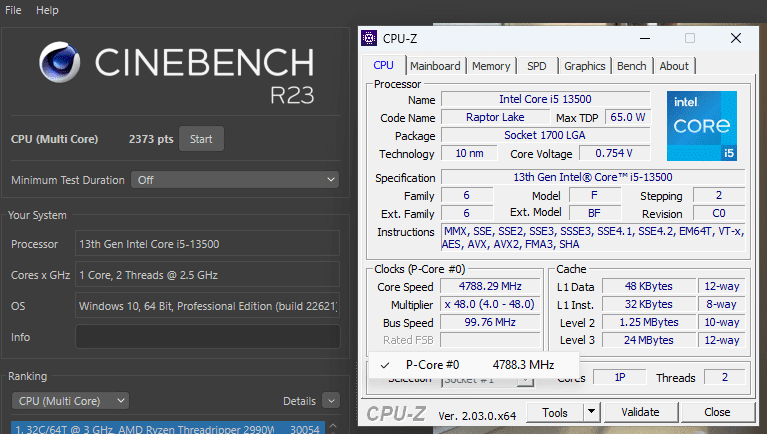Click the Threads value 2

pyautogui.click(x=724, y=377)
